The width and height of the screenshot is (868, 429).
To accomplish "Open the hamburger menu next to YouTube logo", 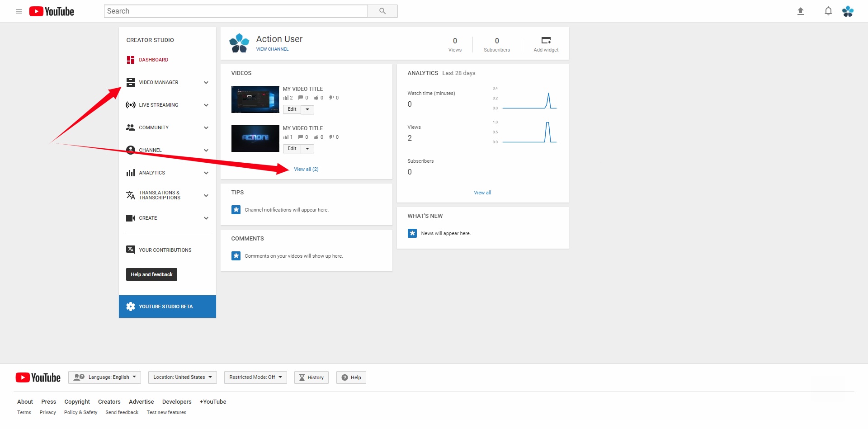I will click(x=19, y=11).
